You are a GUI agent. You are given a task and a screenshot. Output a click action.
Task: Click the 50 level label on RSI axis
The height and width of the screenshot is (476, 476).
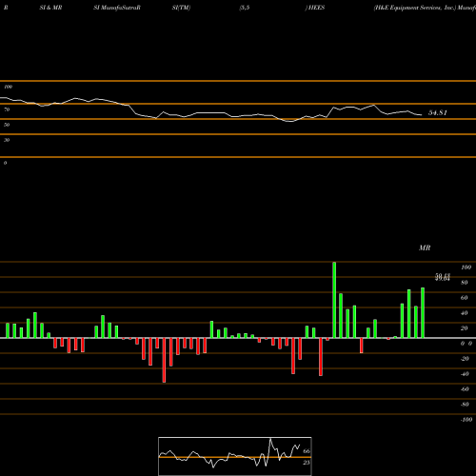tap(7, 125)
